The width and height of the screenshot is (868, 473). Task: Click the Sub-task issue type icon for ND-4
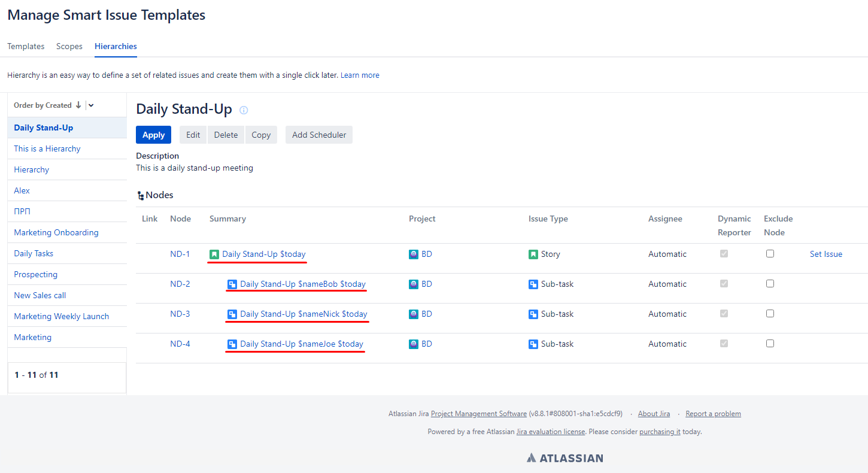tap(533, 344)
